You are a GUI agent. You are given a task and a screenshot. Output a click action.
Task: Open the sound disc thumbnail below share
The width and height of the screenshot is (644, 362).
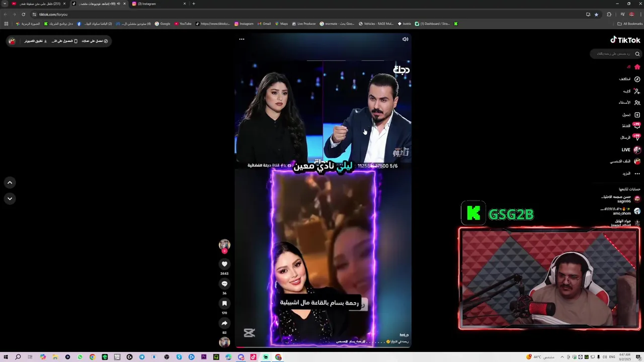[224, 342]
